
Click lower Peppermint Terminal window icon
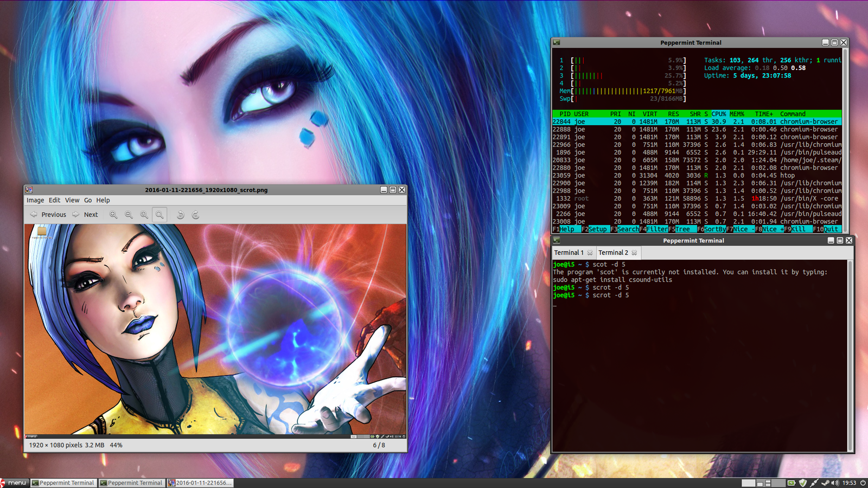click(x=557, y=240)
